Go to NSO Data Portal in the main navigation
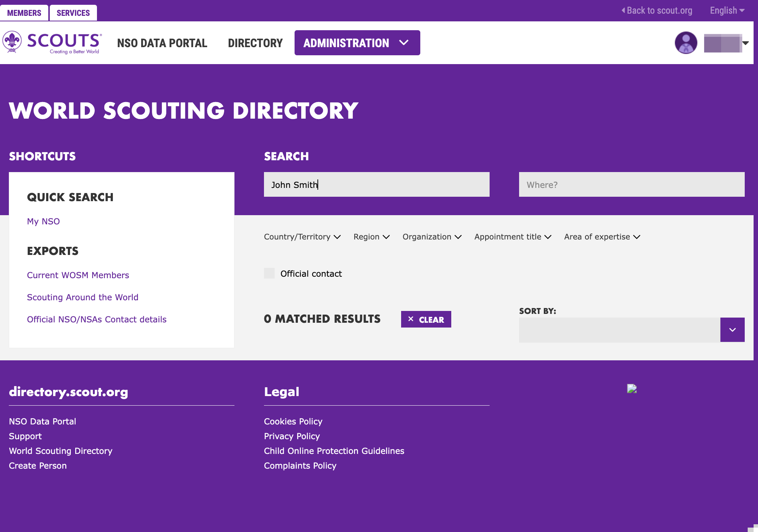This screenshot has width=758, height=532. (x=162, y=43)
